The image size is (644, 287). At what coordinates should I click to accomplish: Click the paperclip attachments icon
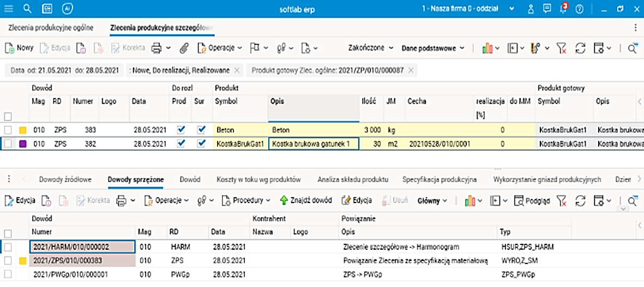pos(184,48)
